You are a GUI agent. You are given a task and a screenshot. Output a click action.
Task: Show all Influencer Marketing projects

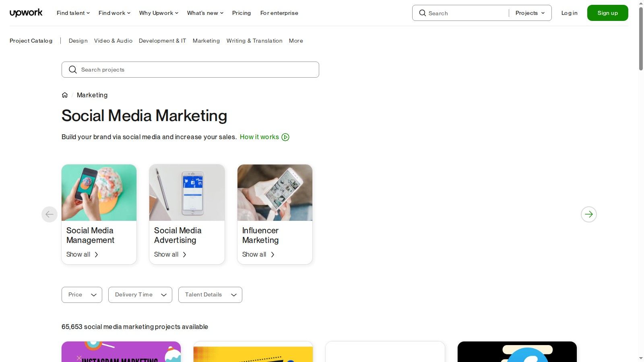[254, 254]
